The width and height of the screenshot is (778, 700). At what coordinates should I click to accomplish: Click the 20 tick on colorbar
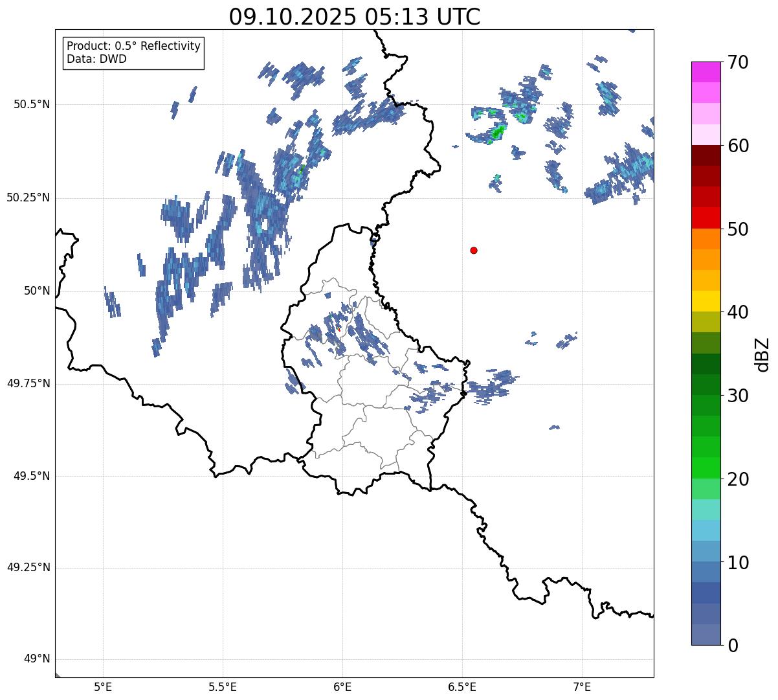pos(738,479)
